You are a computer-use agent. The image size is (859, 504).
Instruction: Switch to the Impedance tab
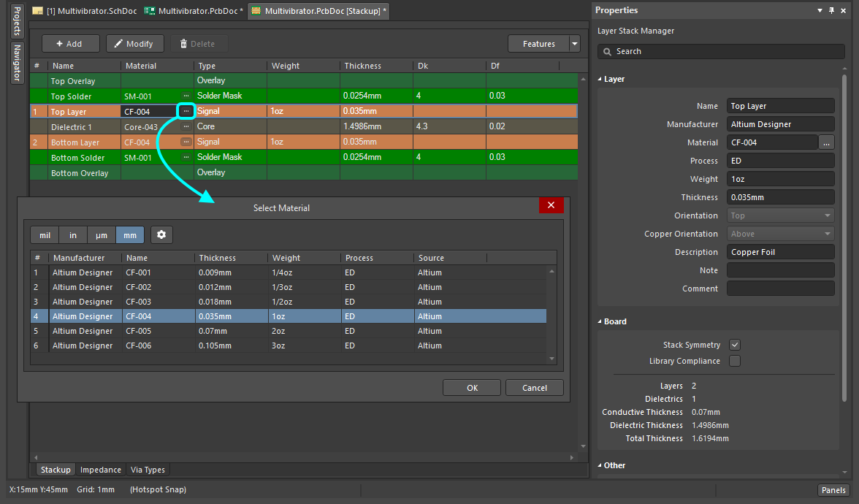[101, 470]
